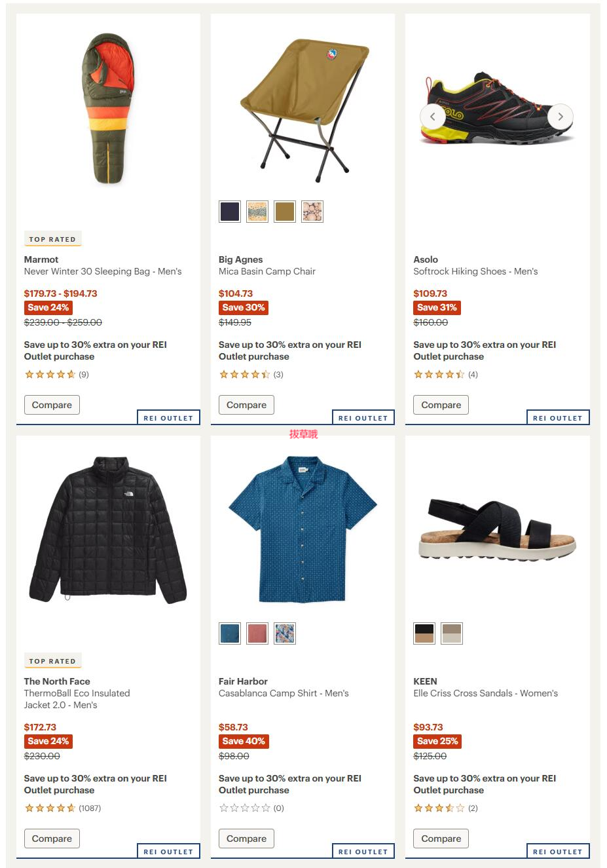View star ratings for ThermoBall jacket (1087)
Viewport: 607px width, 868px height.
tap(62, 808)
